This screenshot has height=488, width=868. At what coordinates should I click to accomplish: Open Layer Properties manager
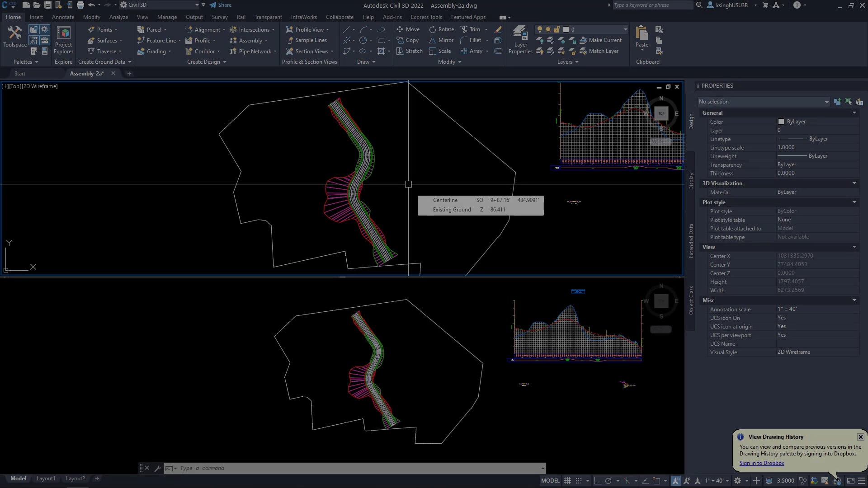pyautogui.click(x=520, y=39)
